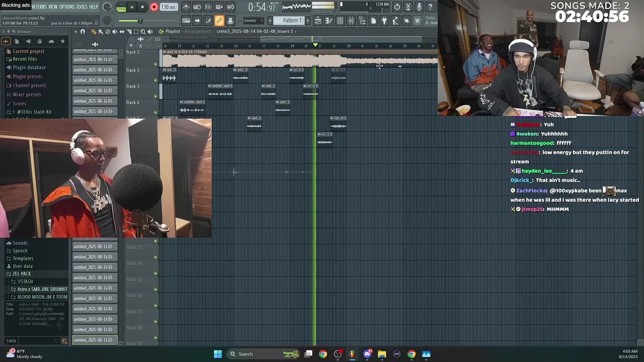644x362 pixels.
Task: Select the playlist Mute tool
Action: coord(115,32)
